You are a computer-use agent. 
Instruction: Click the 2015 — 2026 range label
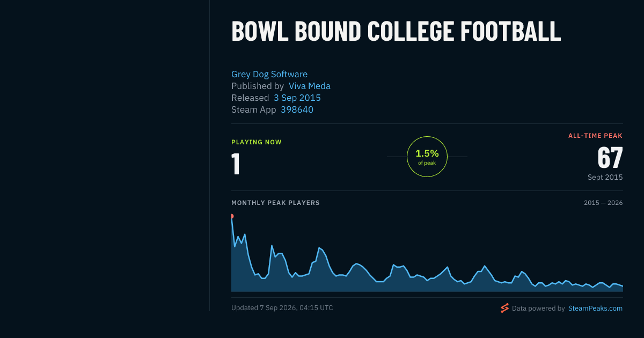tap(603, 203)
